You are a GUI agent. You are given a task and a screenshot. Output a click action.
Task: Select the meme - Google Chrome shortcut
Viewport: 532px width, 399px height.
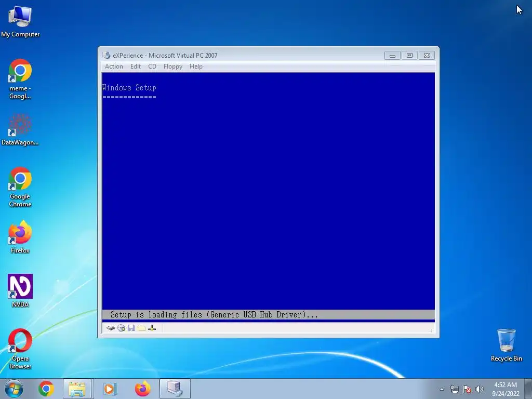[x=20, y=79]
